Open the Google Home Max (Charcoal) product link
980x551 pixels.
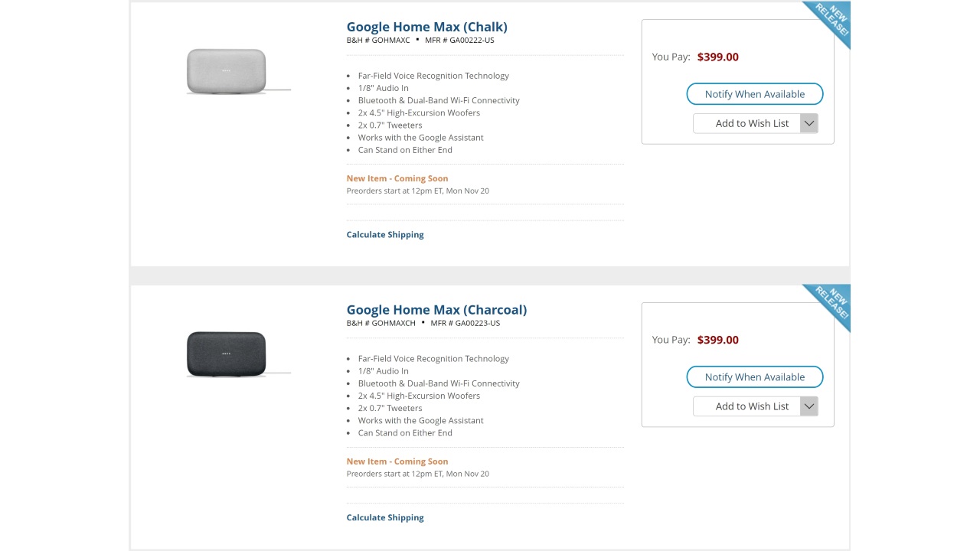pyautogui.click(x=436, y=310)
